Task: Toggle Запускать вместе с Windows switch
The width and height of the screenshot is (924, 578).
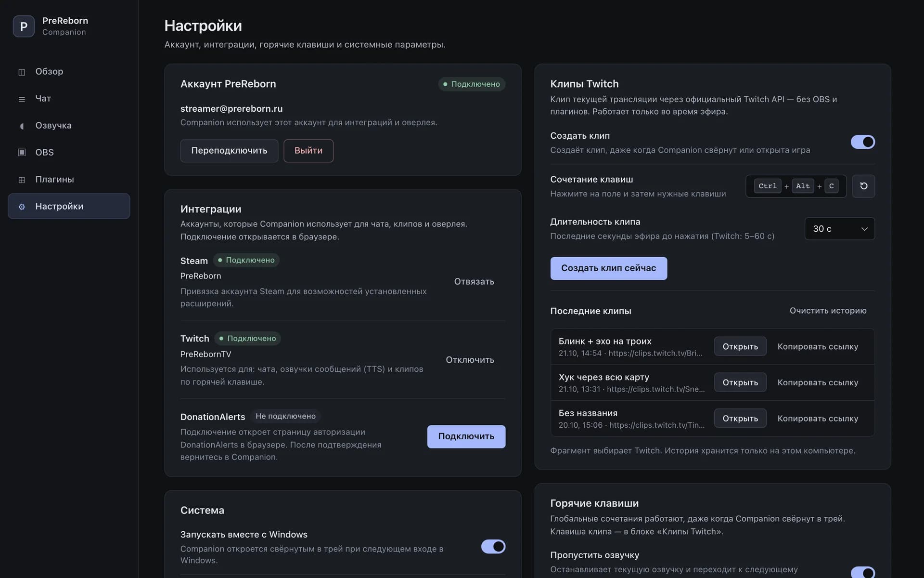Action: (493, 547)
